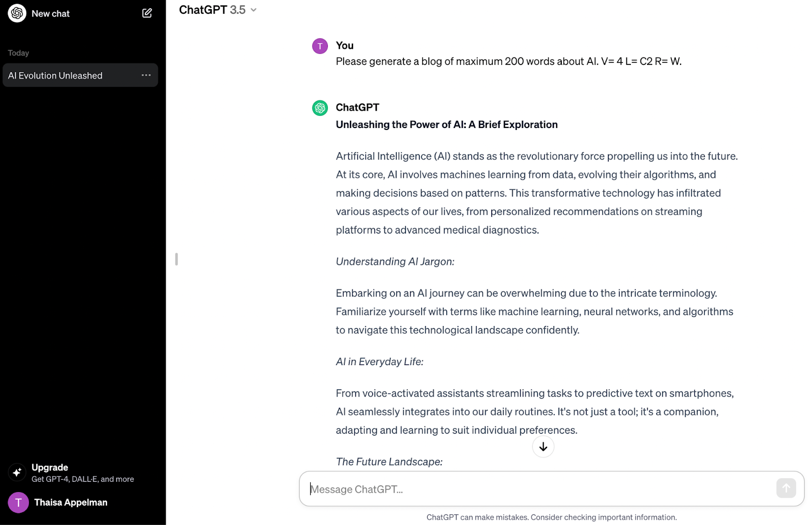The height and width of the screenshot is (525, 812).
Task: Open a new chat with the compose icon
Action: [x=147, y=13]
